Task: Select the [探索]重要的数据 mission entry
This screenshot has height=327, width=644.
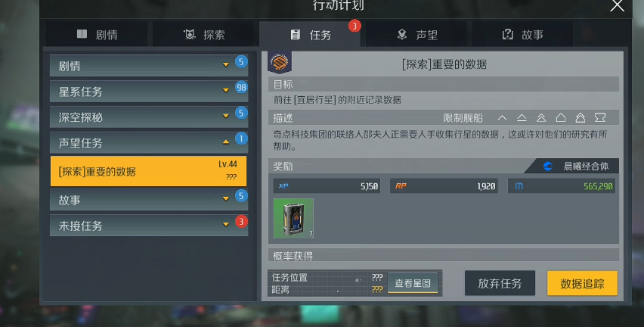Action: (149, 171)
